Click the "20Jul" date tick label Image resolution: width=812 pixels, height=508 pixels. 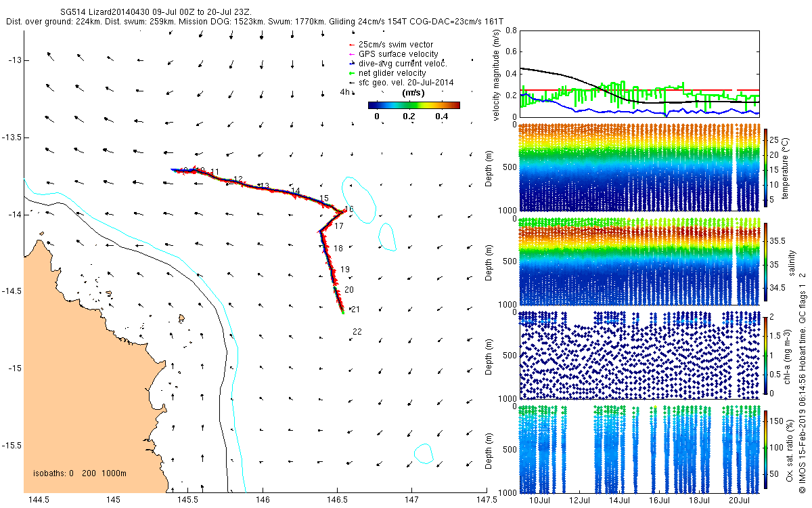pos(740,500)
